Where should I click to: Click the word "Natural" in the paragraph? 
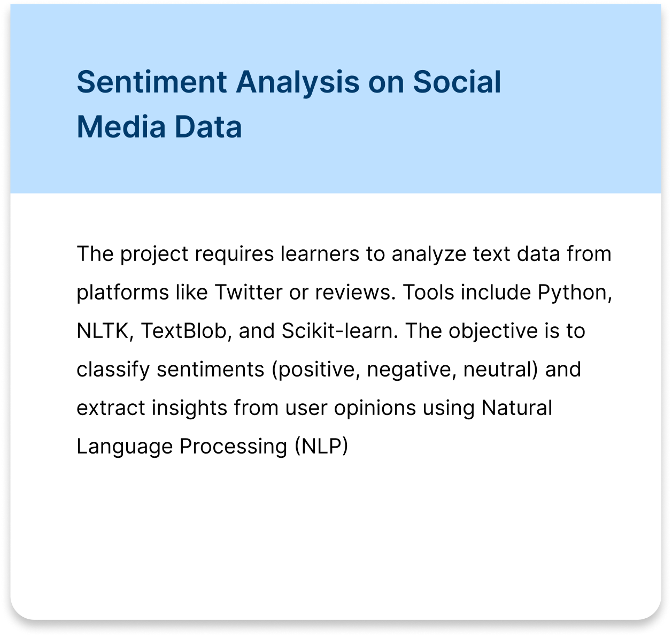click(516, 408)
